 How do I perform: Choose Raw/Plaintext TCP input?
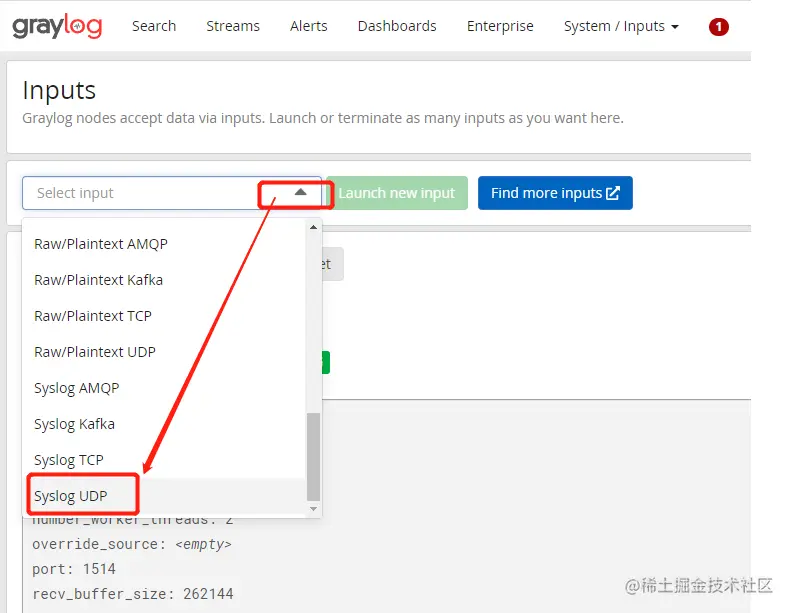click(164, 316)
